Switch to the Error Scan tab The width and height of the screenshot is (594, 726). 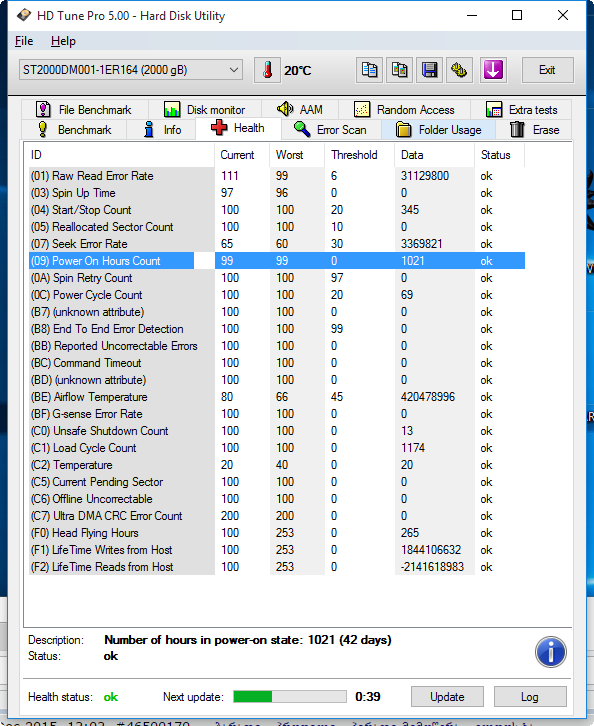coord(331,130)
